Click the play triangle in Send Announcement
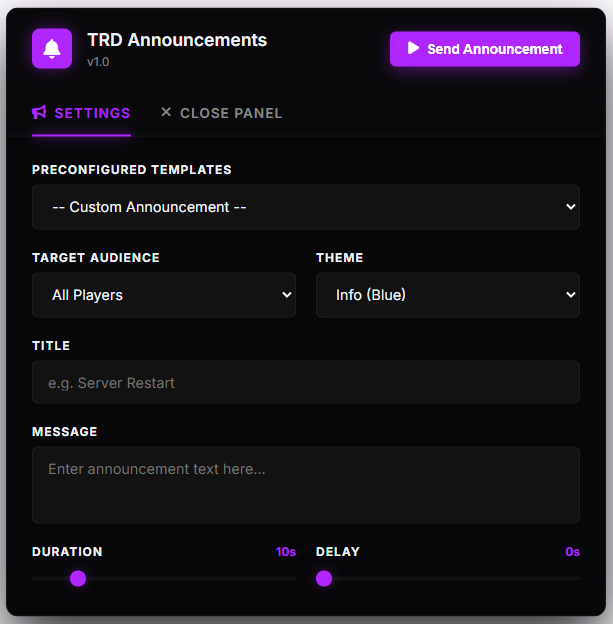613x624 pixels. click(x=413, y=48)
